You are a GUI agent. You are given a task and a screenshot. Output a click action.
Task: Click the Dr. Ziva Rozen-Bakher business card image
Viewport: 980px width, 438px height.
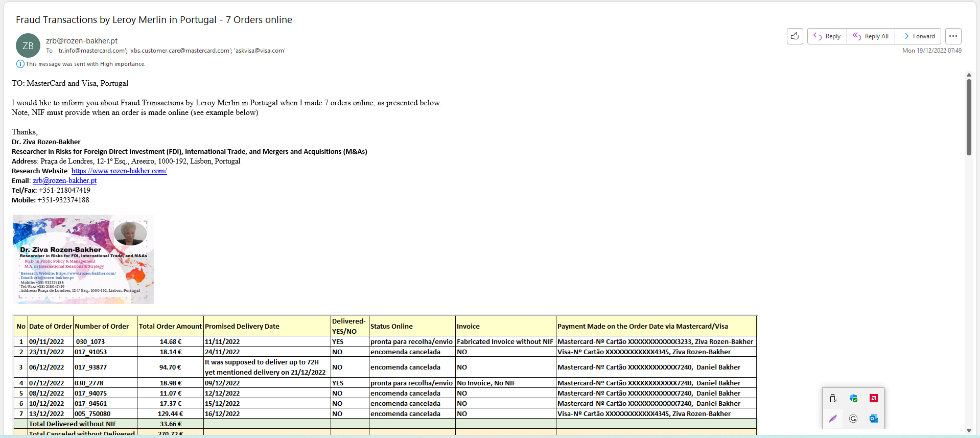point(83,259)
